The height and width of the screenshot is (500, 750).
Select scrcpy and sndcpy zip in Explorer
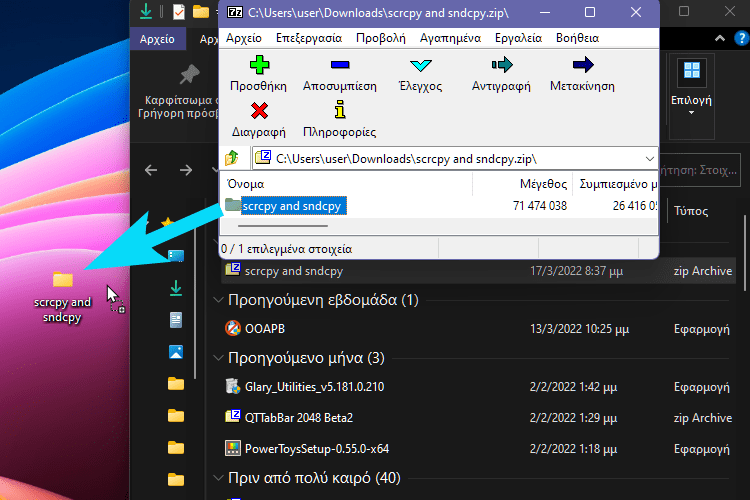tap(480, 271)
